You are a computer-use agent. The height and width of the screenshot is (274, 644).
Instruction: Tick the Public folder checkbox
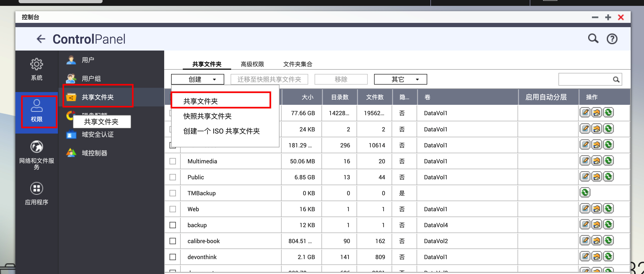click(173, 177)
